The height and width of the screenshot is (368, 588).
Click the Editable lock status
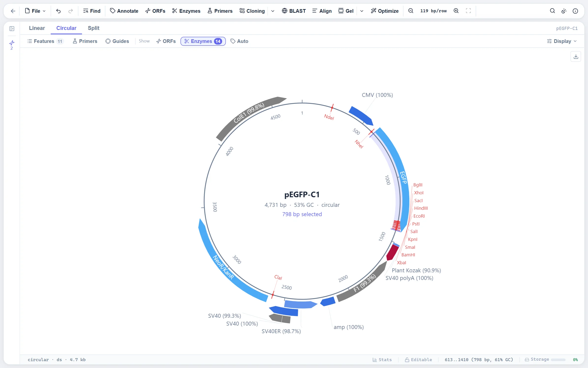pos(418,360)
